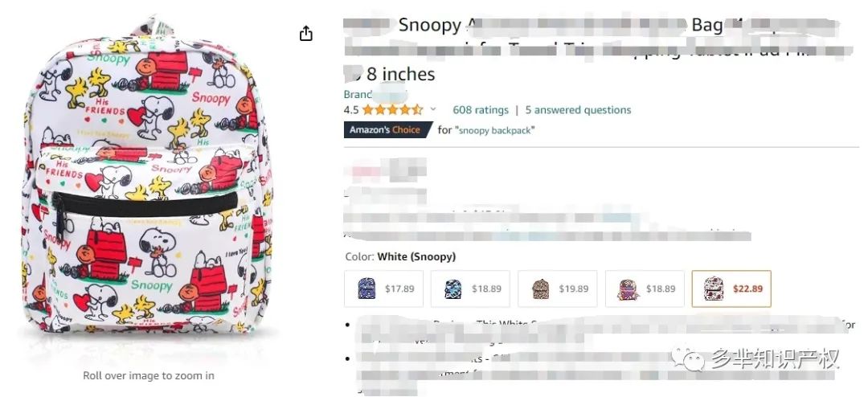Open the Brand store link
The image size is (868, 397).
point(375,94)
